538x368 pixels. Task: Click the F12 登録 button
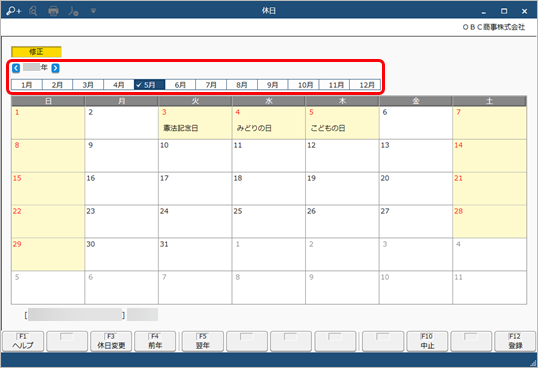tap(515, 341)
